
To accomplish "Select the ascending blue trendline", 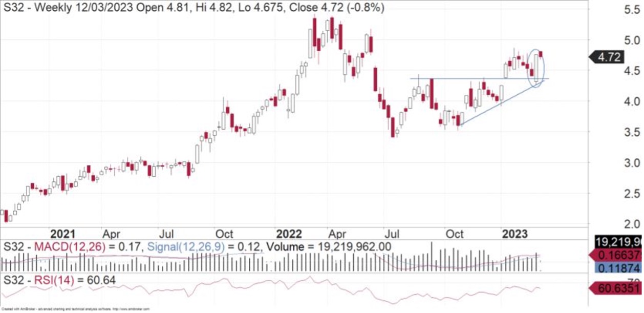I will point(491,107).
